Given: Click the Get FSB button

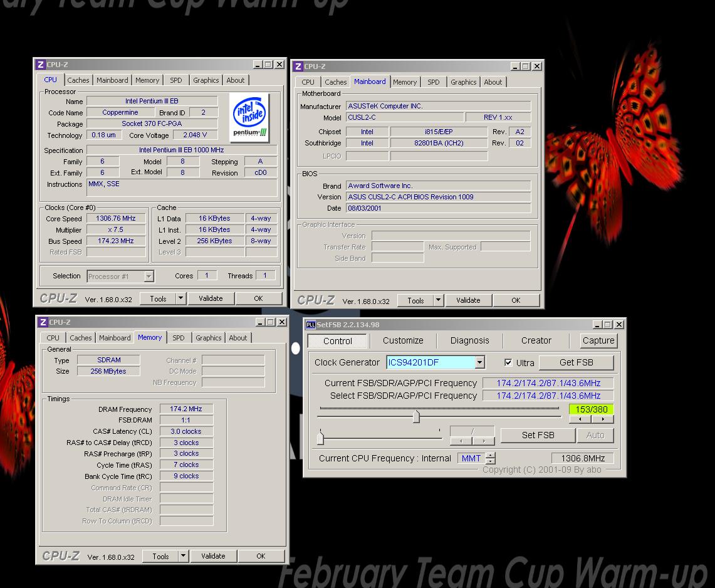Looking at the screenshot, I should (x=577, y=363).
